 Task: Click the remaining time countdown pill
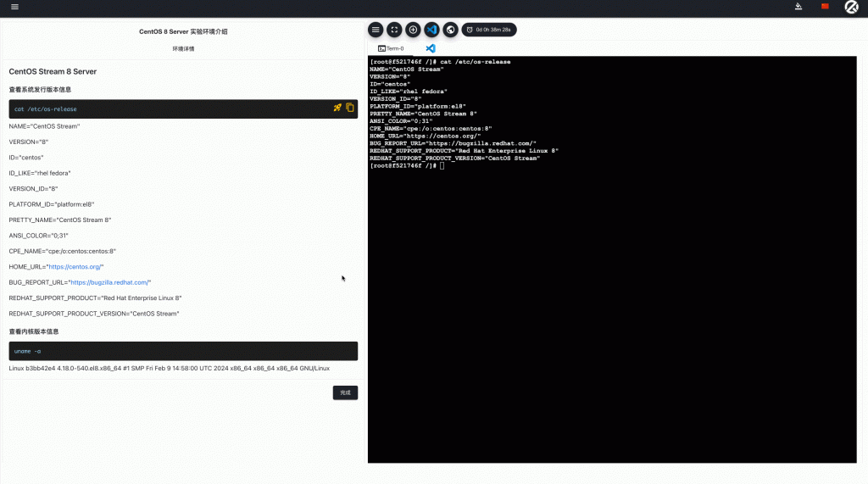[489, 30]
